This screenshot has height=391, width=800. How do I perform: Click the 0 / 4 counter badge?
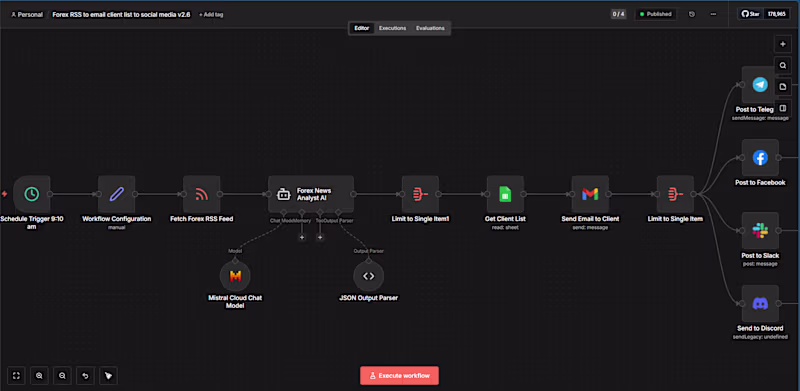pyautogui.click(x=618, y=14)
